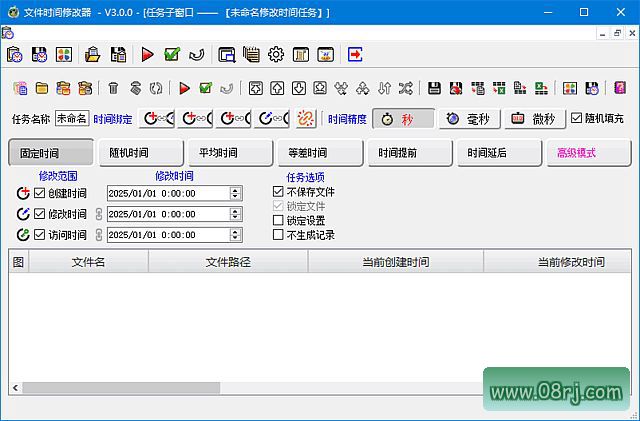The width and height of the screenshot is (640, 421).
Task: Delete entries with the trash can icon
Action: [113, 88]
